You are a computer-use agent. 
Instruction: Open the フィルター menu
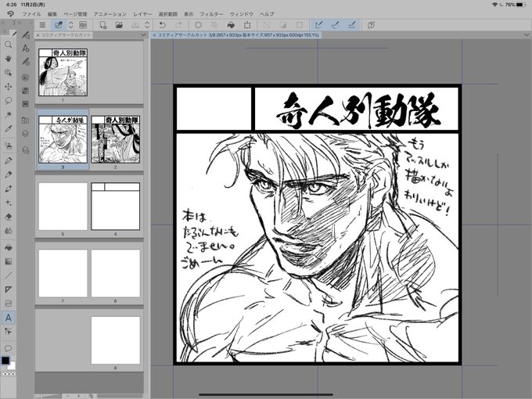coord(211,14)
